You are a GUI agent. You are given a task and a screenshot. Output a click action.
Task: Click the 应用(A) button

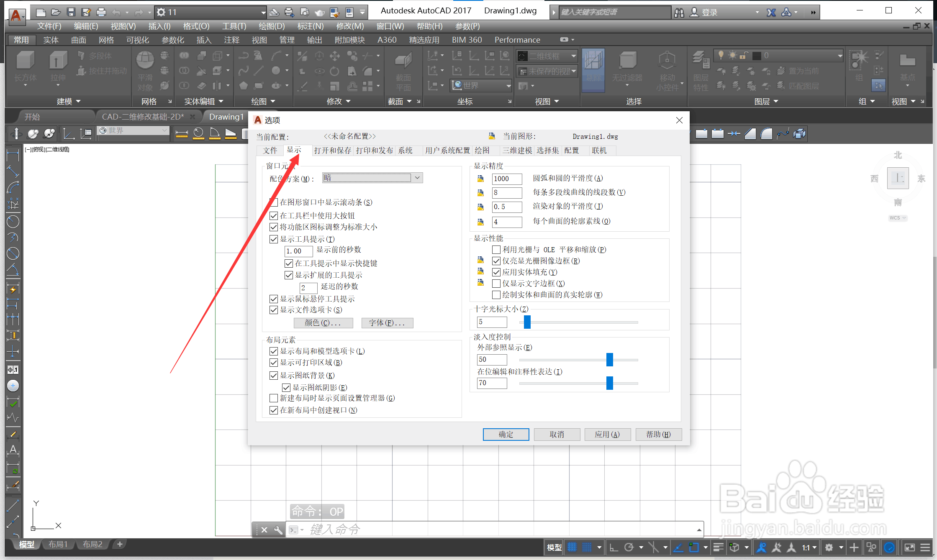608,435
